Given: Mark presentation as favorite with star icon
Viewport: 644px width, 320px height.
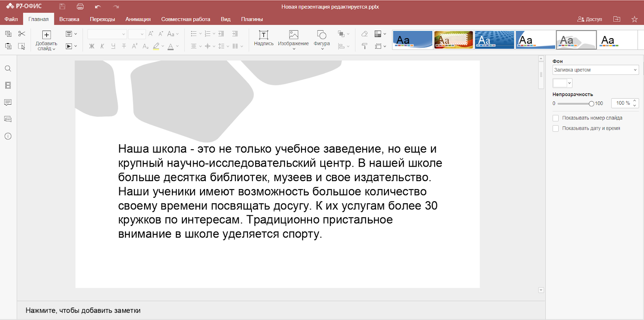Looking at the screenshot, I should [x=634, y=19].
